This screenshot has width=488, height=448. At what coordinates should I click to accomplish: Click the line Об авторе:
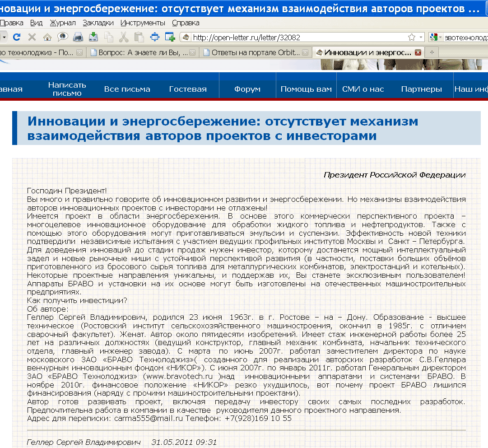(x=47, y=309)
